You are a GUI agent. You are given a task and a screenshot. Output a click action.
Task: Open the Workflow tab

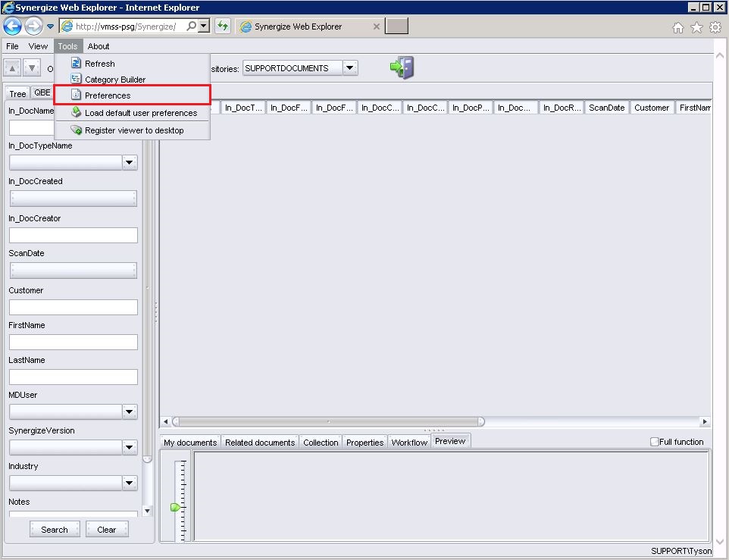click(x=409, y=442)
